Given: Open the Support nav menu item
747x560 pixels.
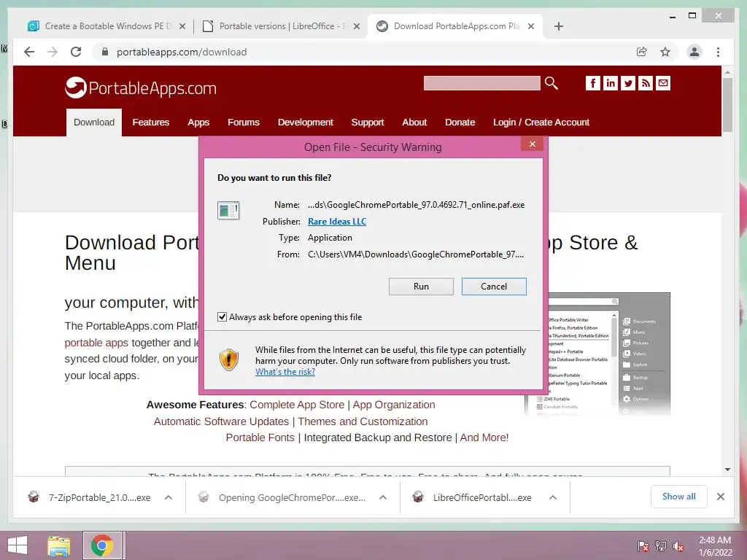Looking at the screenshot, I should click(x=368, y=122).
